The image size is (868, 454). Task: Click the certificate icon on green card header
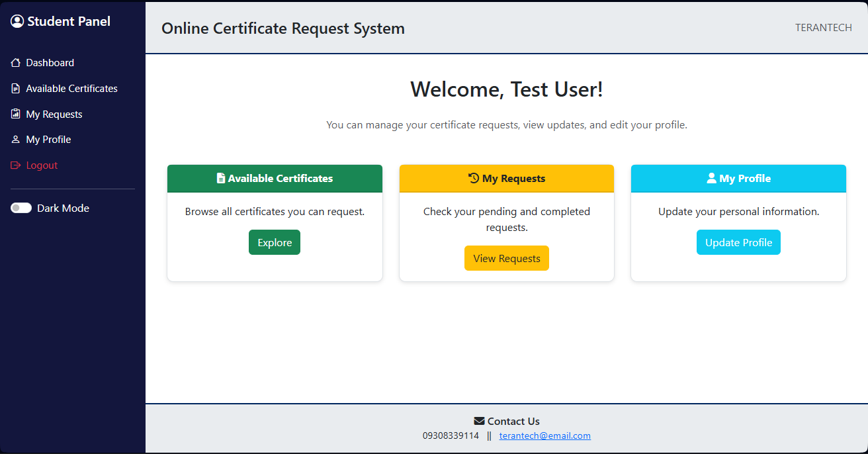coord(221,178)
